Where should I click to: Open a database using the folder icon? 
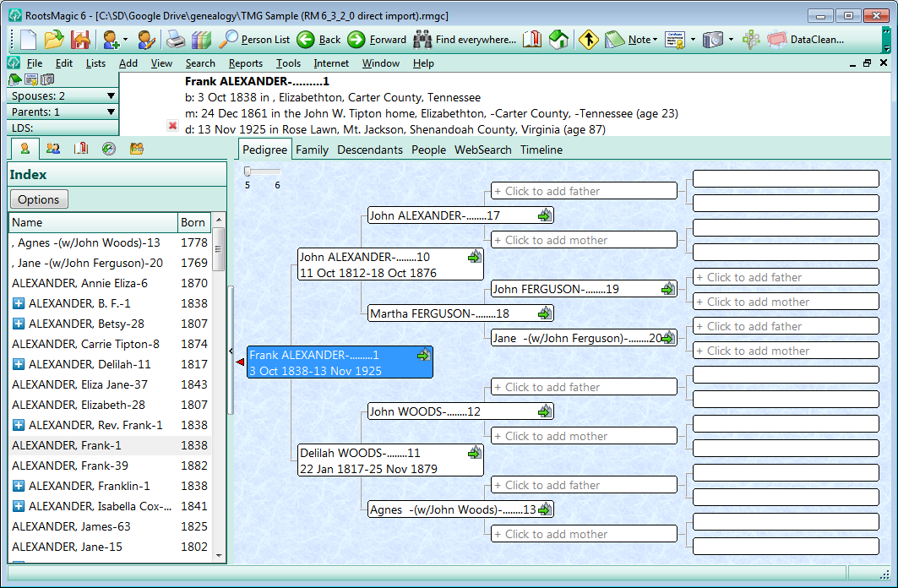pos(54,40)
